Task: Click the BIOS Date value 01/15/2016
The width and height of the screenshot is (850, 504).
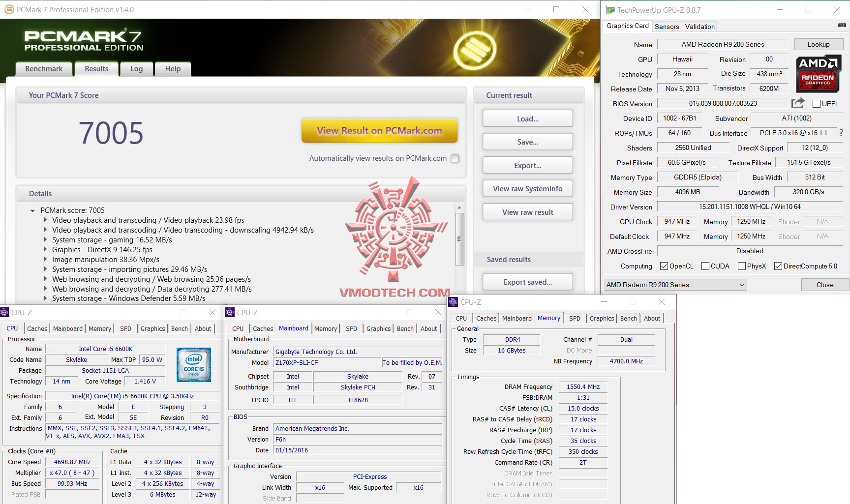Action: (x=358, y=450)
